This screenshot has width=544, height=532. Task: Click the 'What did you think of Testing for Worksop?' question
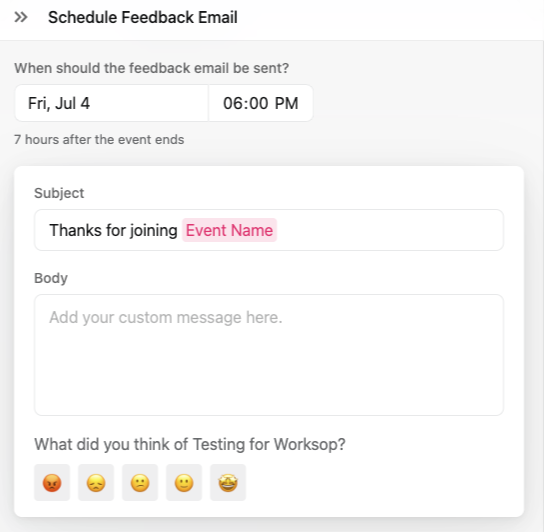(x=190, y=444)
